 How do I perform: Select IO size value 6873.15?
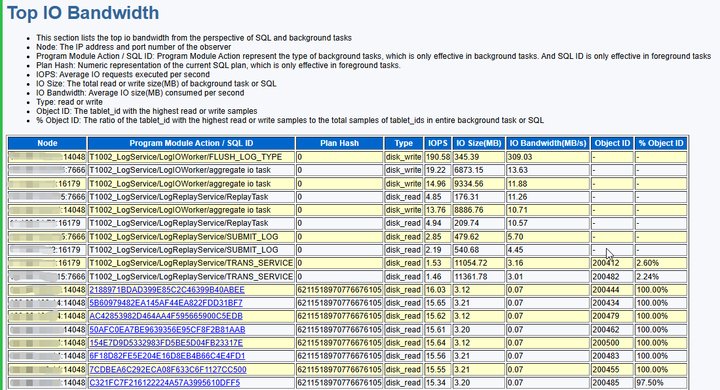(468, 170)
